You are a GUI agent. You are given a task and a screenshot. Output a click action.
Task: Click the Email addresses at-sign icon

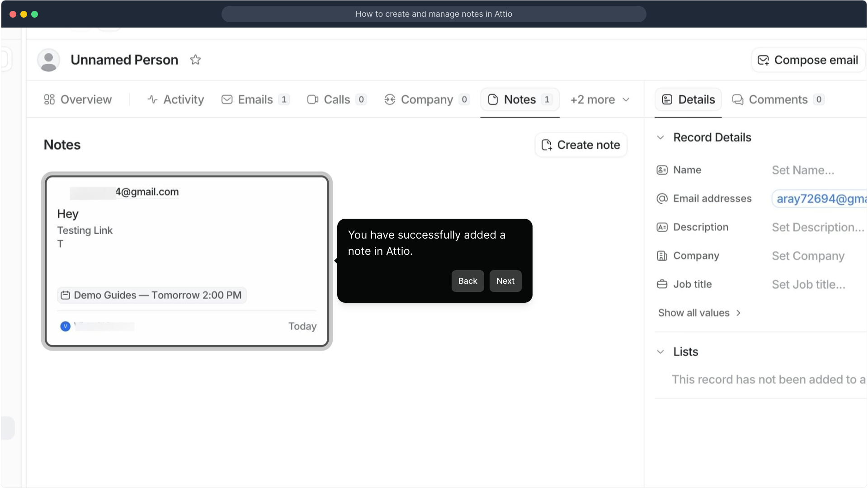point(662,198)
